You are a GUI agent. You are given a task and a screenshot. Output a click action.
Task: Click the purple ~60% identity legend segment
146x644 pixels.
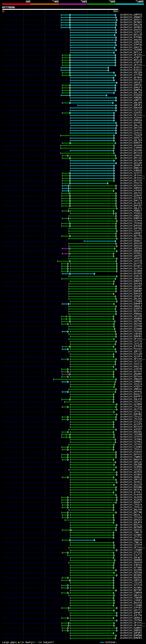73,4
